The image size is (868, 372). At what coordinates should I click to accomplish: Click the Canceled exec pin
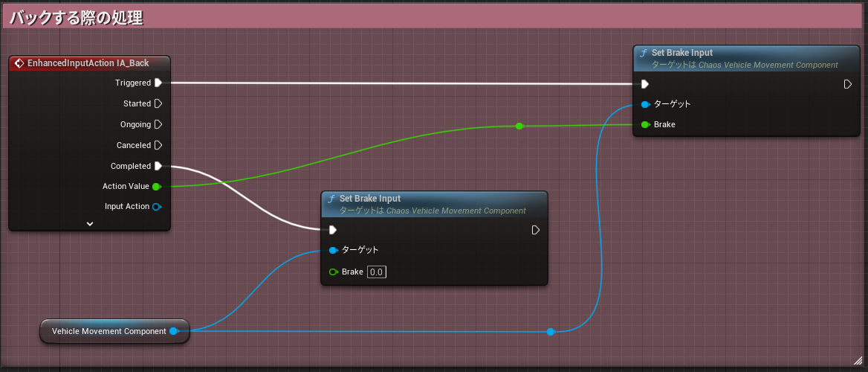(158, 145)
